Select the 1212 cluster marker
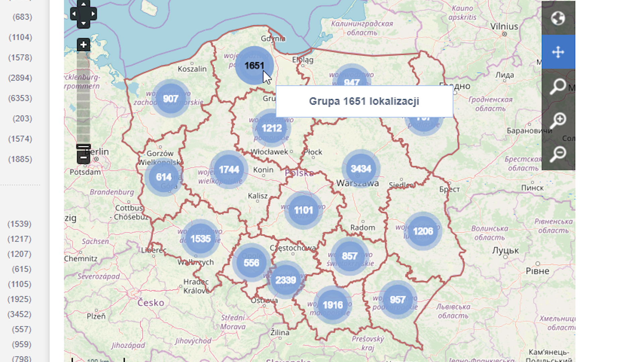The image size is (644, 362). click(272, 128)
